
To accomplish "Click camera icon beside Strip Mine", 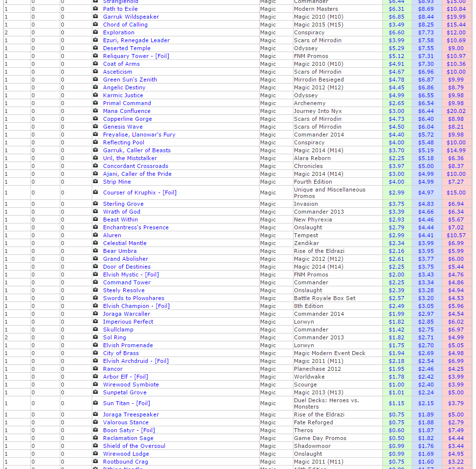I will click(95, 182).
